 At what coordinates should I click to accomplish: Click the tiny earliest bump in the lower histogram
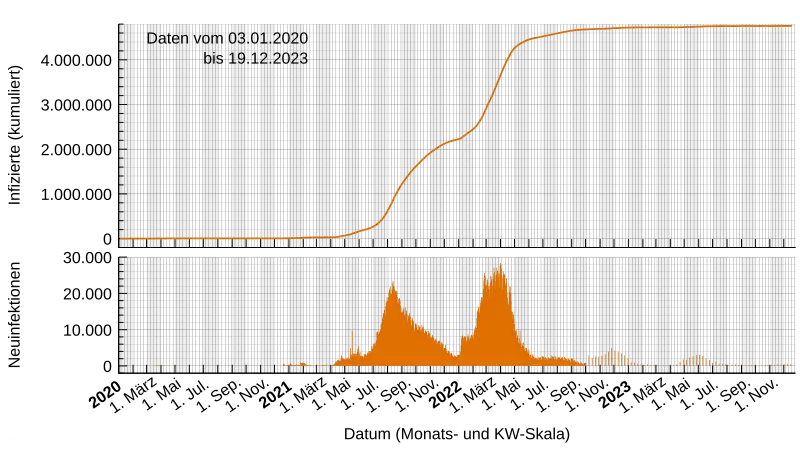pos(302,364)
